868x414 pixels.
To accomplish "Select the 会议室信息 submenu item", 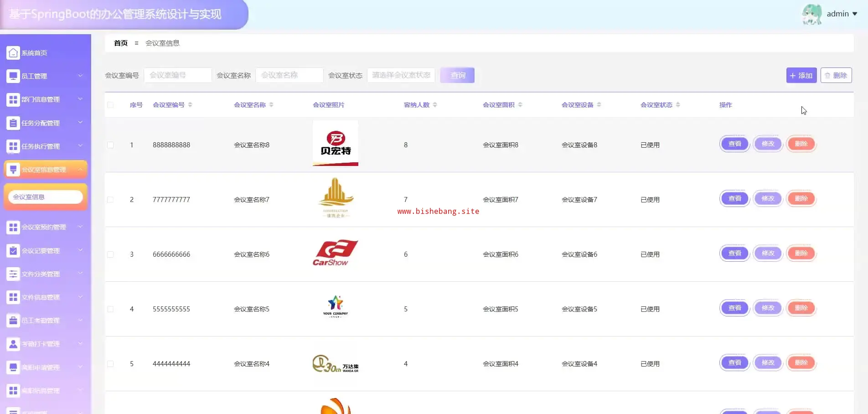I will pyautogui.click(x=46, y=197).
